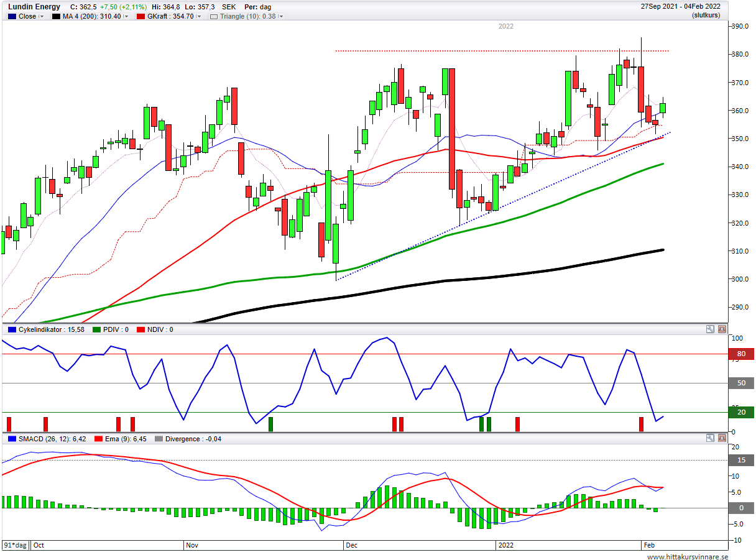Select the gray 50 level marker

[741, 383]
